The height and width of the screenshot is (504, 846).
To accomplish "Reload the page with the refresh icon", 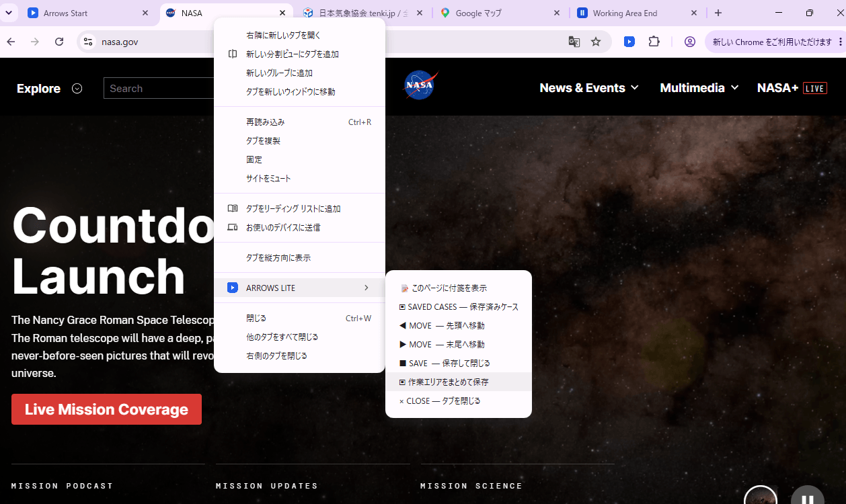I will click(59, 42).
